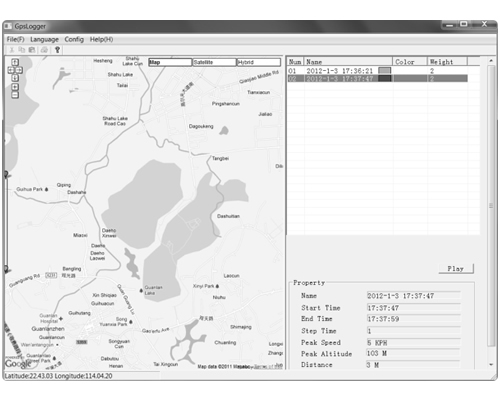This screenshot has height=400, width=500.
Task: Open the File(F) menu
Action: 16,39
